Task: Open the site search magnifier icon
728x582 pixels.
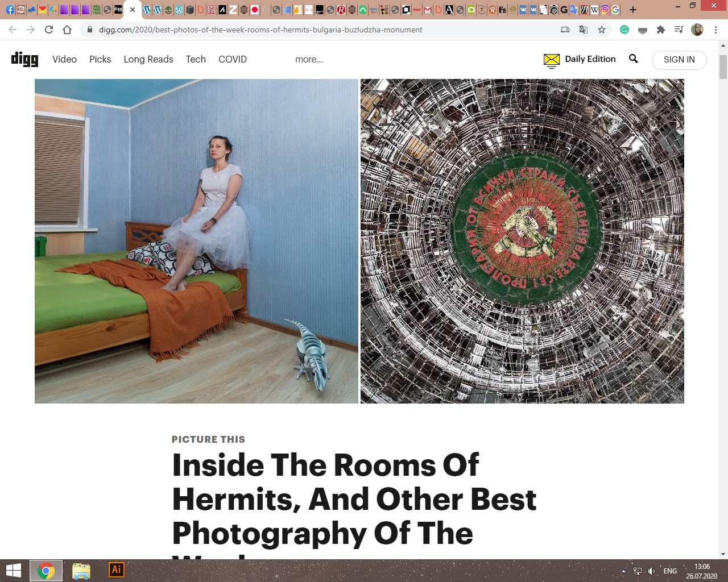Action: coord(633,59)
